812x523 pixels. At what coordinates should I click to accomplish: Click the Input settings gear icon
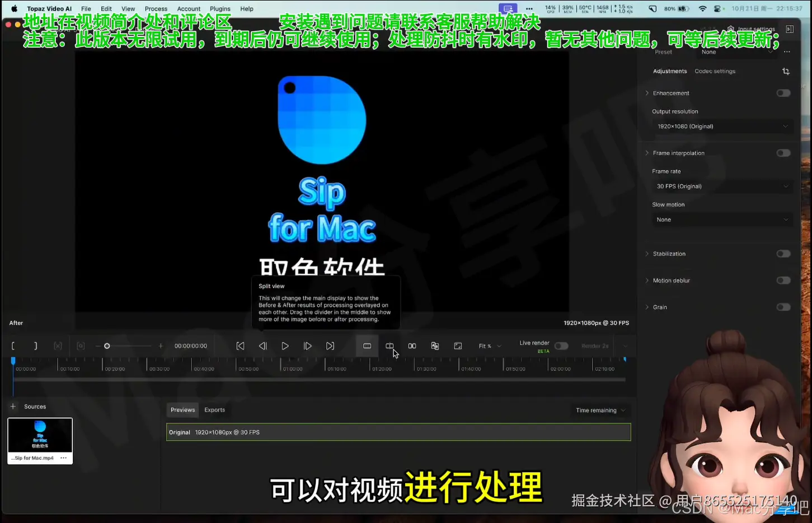point(730,29)
